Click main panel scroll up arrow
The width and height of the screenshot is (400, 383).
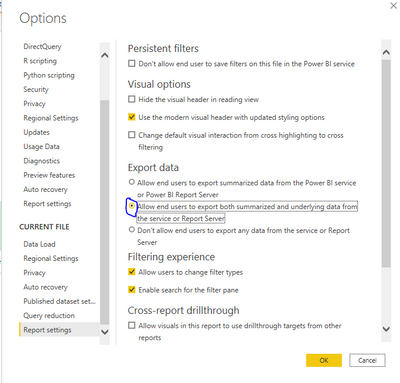click(386, 52)
